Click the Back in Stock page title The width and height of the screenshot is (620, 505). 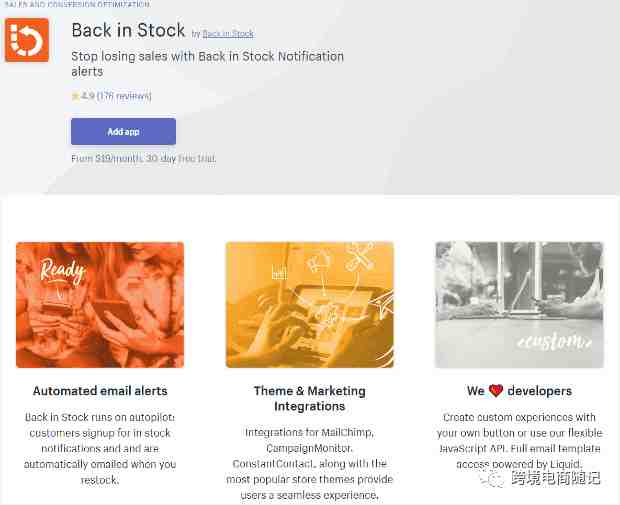[128, 30]
